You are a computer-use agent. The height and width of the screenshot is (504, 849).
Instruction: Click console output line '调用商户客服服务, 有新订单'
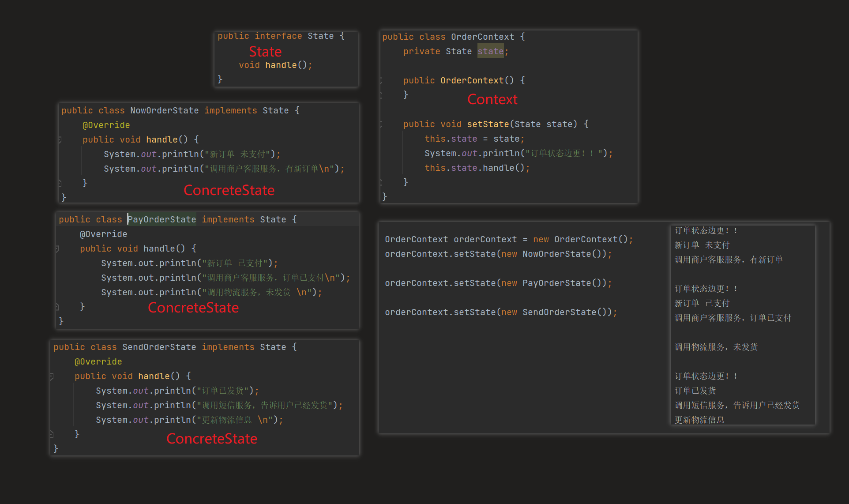pos(729,260)
